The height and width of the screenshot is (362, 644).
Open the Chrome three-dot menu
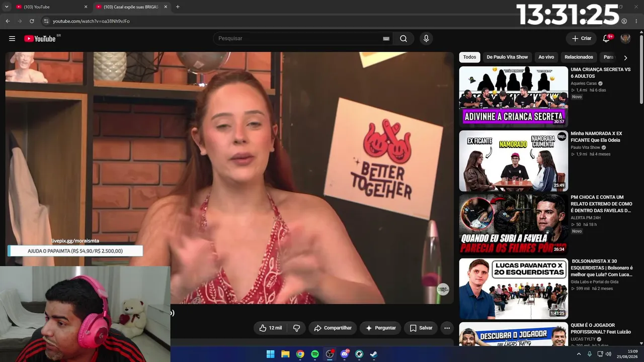636,21
